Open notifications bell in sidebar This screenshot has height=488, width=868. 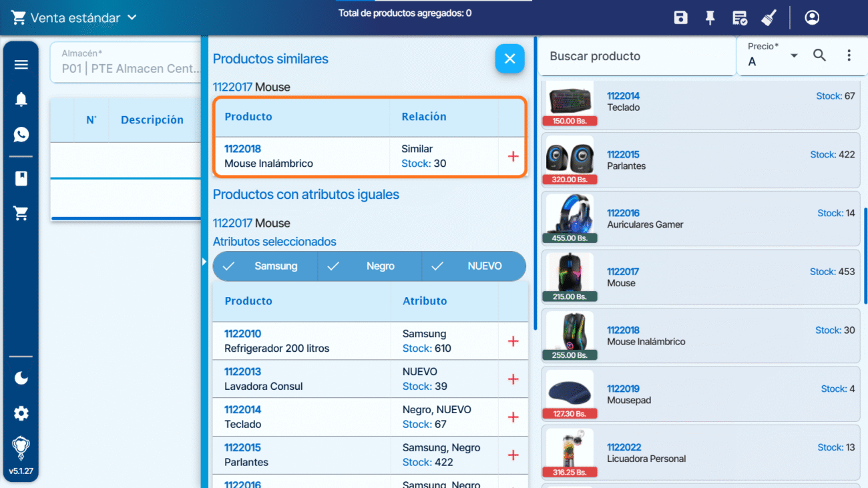pyautogui.click(x=21, y=99)
